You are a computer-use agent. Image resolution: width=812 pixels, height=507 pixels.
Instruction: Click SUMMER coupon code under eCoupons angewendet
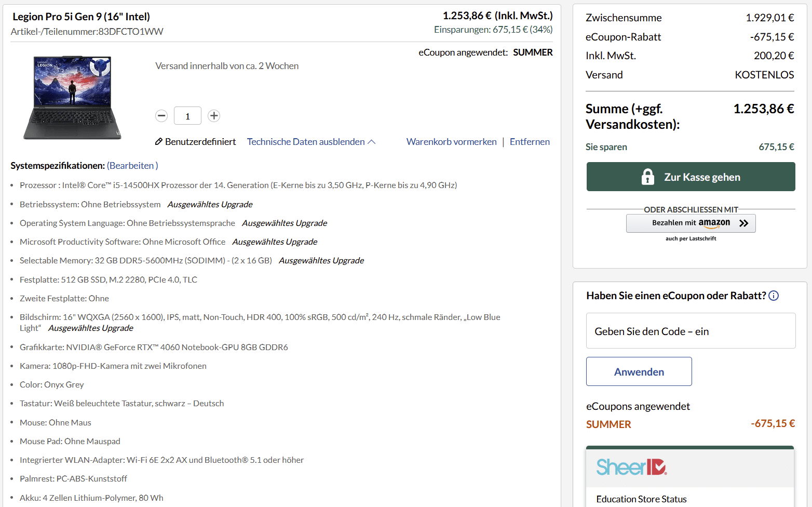[608, 424]
